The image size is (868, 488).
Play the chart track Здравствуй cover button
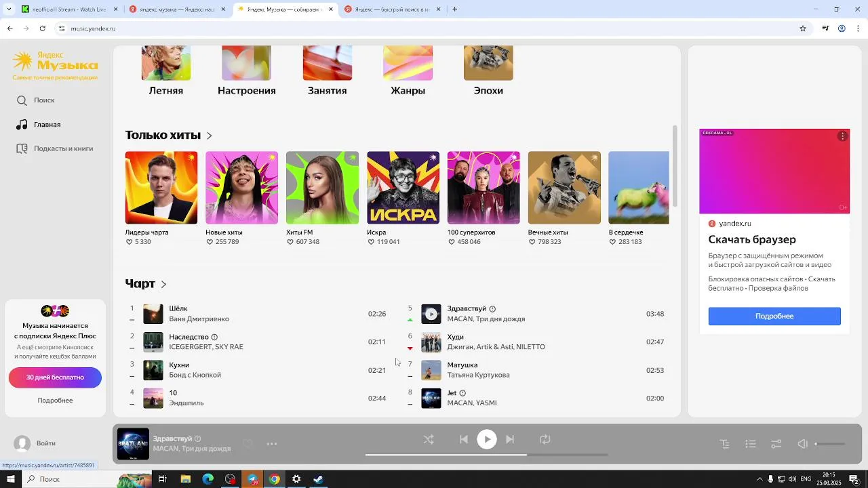pyautogui.click(x=431, y=314)
